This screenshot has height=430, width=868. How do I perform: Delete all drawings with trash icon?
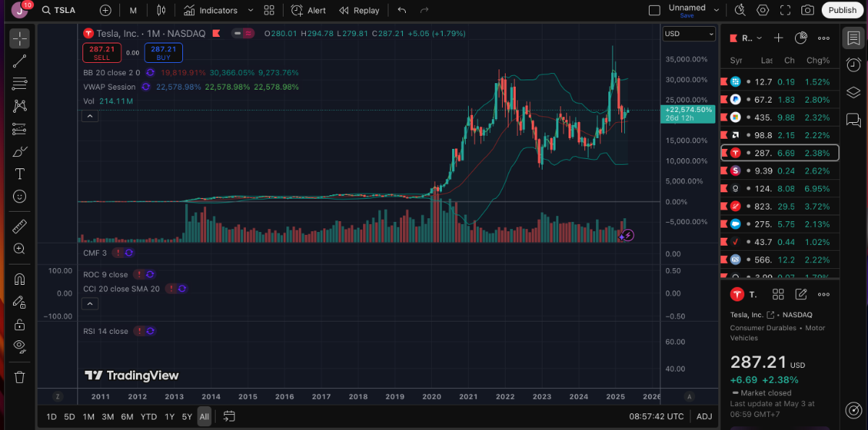(20, 377)
